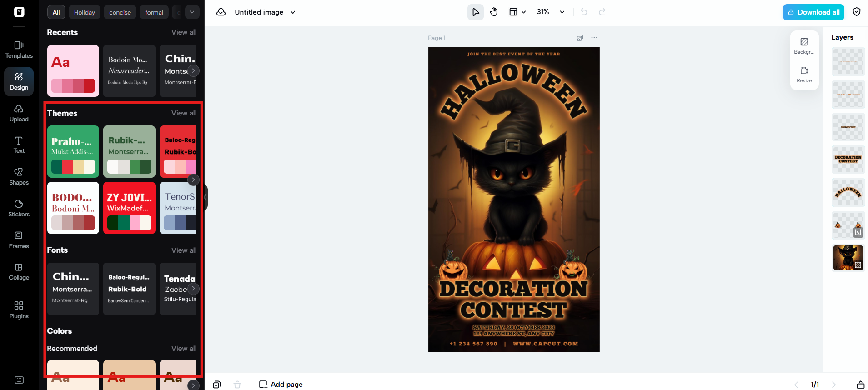Collapse the design side panel
The image size is (868, 390).
click(x=206, y=197)
